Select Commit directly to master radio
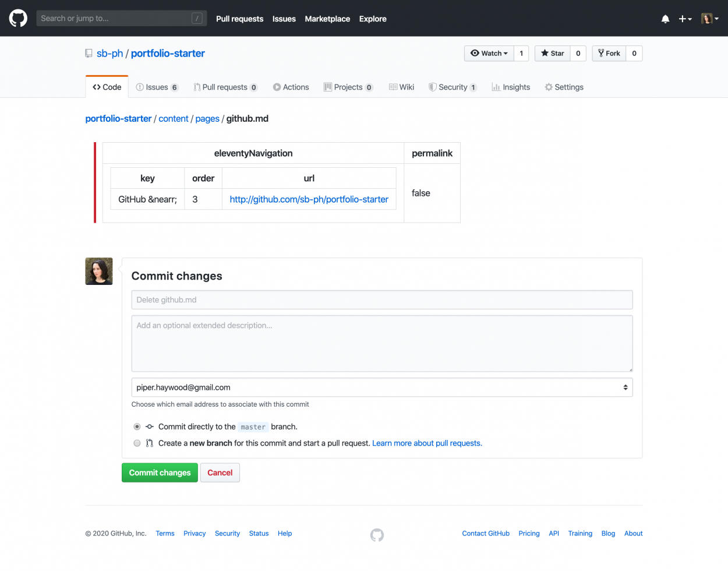 click(137, 427)
